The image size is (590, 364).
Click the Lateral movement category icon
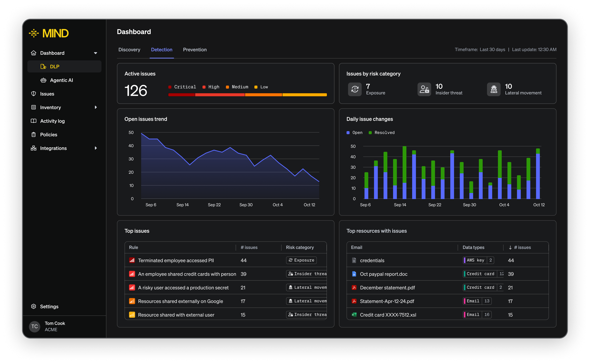tap(493, 89)
